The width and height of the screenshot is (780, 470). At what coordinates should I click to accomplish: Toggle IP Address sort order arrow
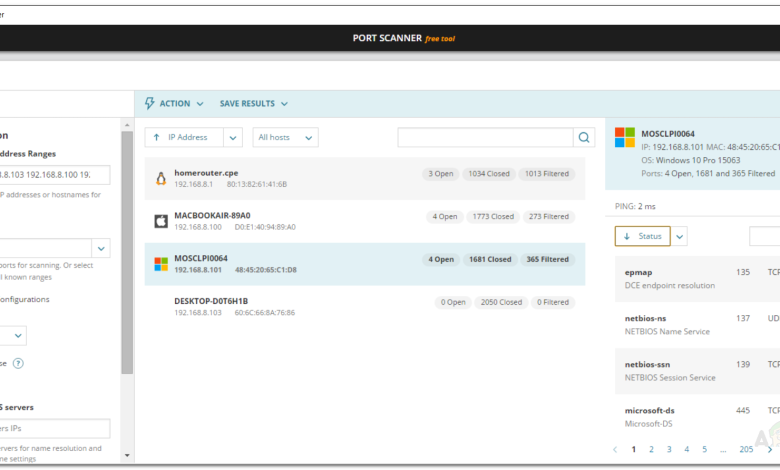click(157, 137)
